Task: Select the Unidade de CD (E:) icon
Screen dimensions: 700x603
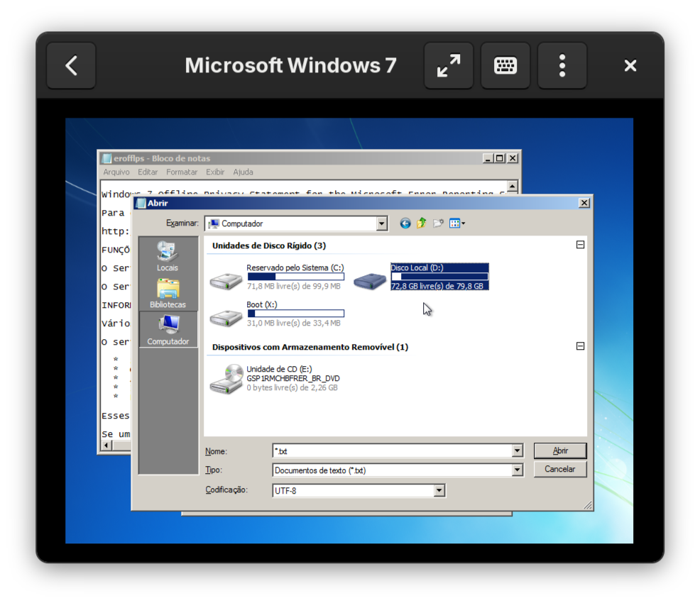Action: [226, 379]
